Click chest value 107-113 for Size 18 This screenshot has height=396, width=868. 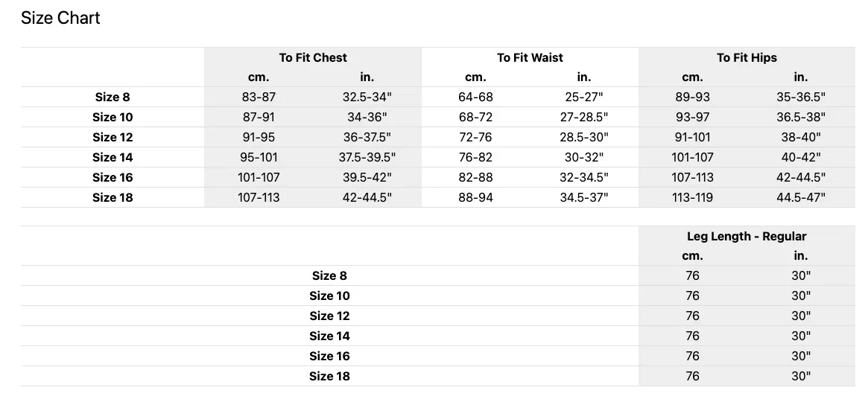click(x=259, y=197)
